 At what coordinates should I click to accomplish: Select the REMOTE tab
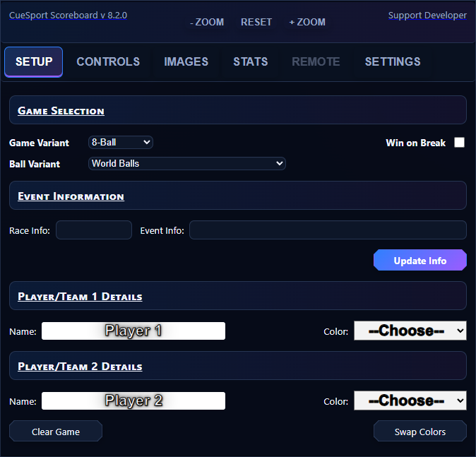[316, 62]
